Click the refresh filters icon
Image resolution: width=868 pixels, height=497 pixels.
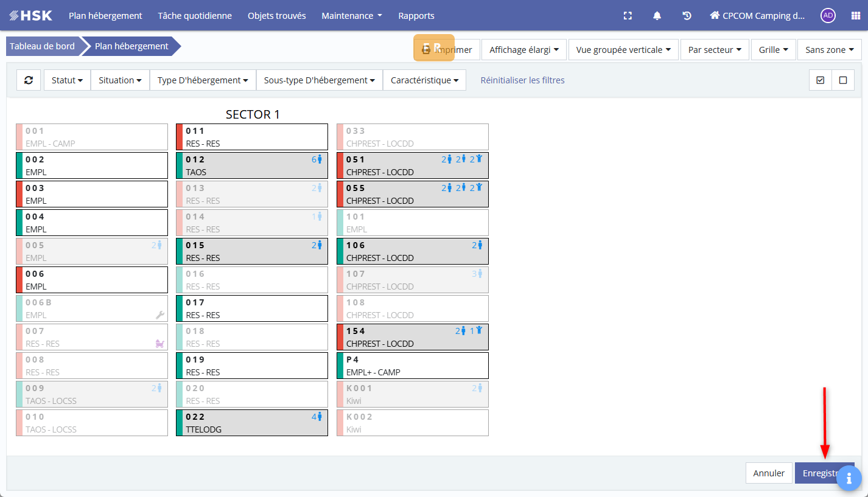click(x=29, y=80)
